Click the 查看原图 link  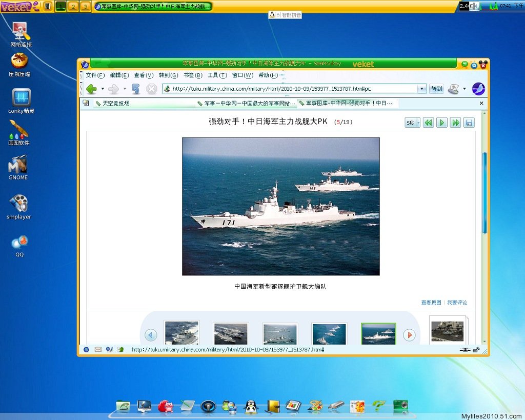coord(431,303)
